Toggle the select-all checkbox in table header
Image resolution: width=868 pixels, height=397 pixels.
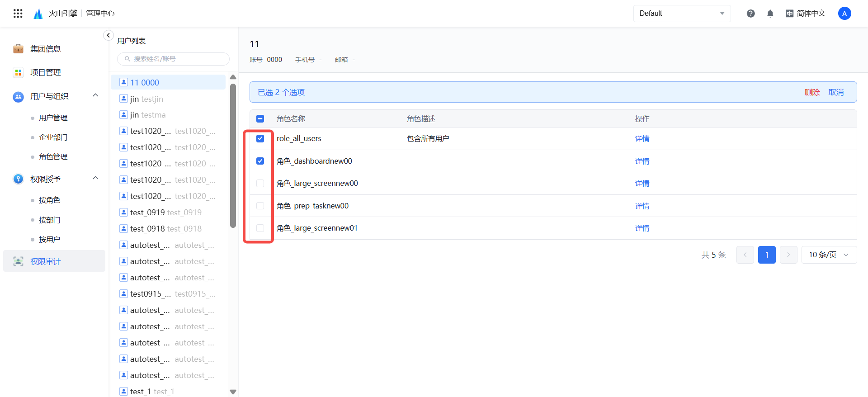260,118
